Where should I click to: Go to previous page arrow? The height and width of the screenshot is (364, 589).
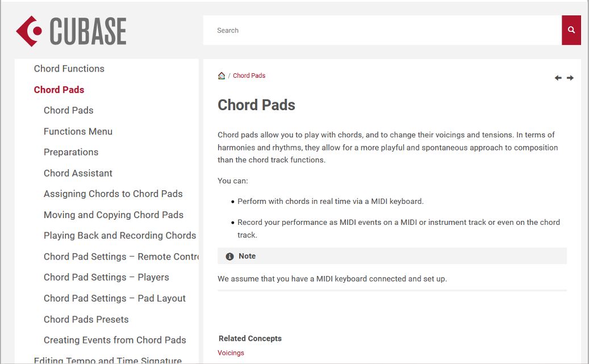[x=558, y=78]
